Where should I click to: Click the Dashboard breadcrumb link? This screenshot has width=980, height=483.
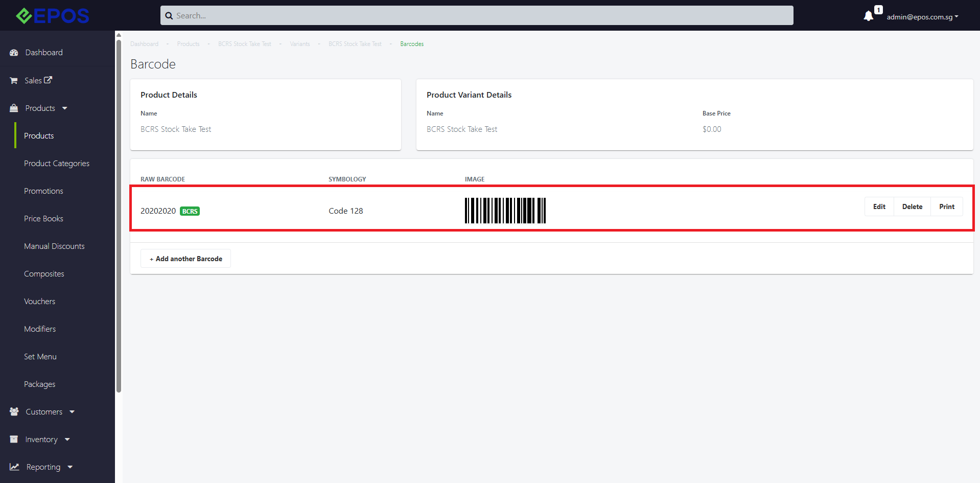pos(144,44)
